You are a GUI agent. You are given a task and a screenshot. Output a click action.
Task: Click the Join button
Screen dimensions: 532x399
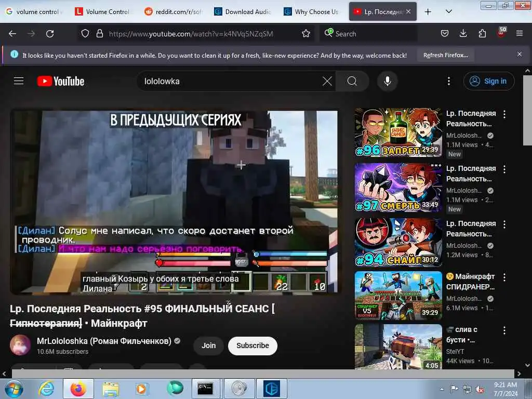209,345
